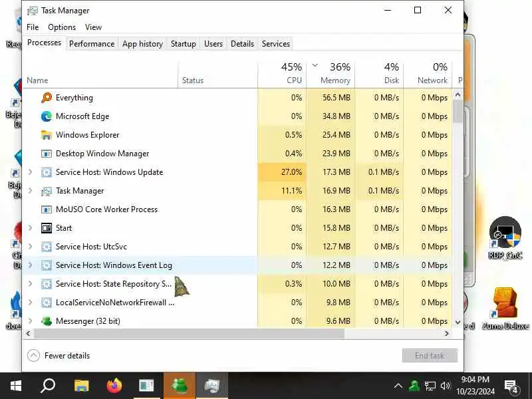Collapse with Fewer details chevron
Viewport: 532px width, 399px height.
click(x=33, y=356)
